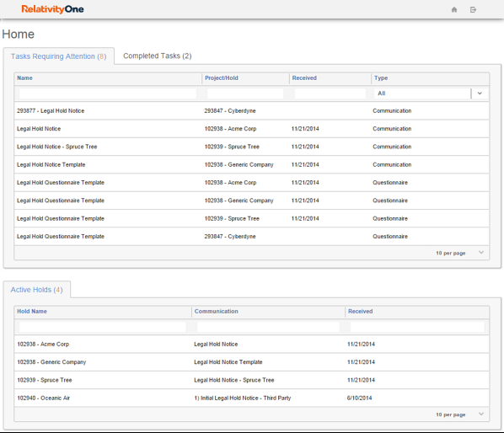
Task: Click the Home page heading
Action: point(18,35)
